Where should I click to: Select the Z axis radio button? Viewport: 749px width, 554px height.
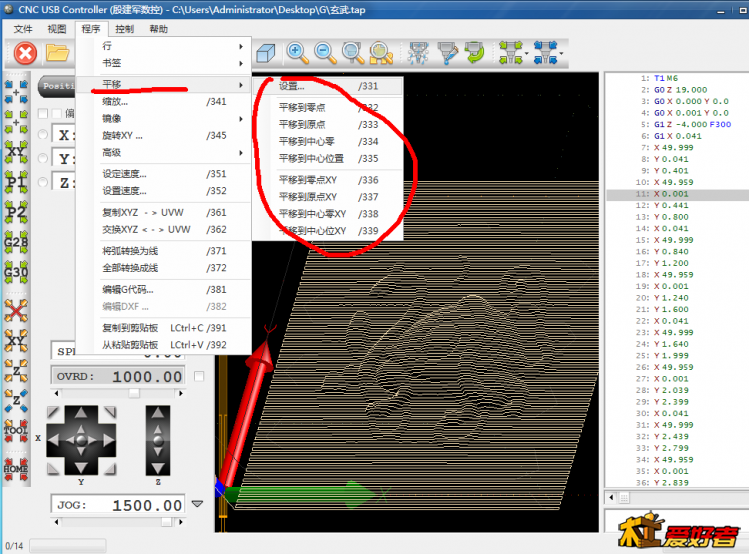[x=43, y=182]
